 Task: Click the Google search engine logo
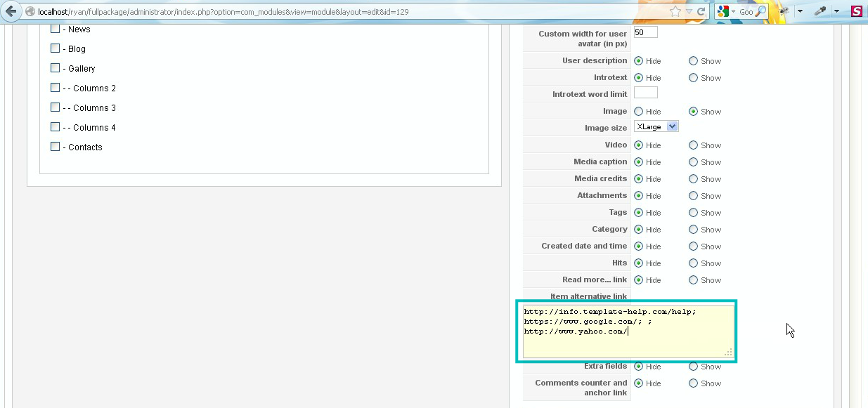pyautogui.click(x=723, y=11)
